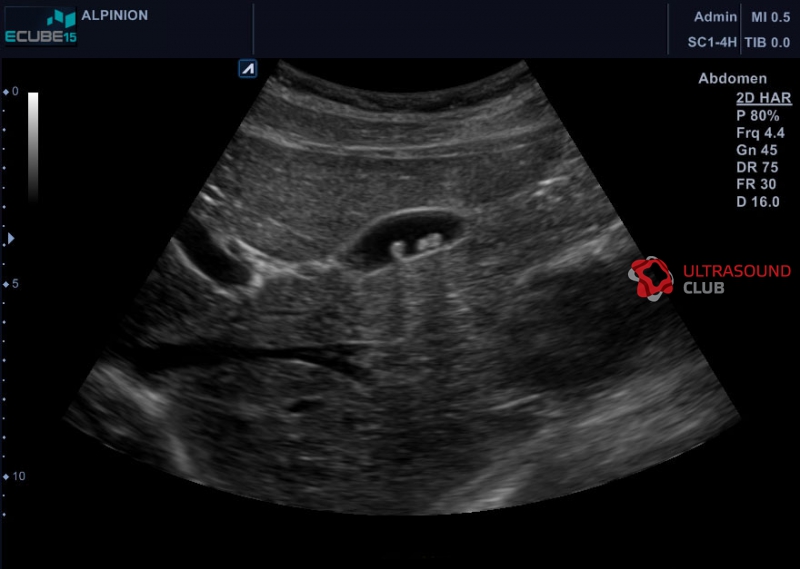Click the FR 30 frame rate value
This screenshot has width=800, height=569.
(x=756, y=184)
